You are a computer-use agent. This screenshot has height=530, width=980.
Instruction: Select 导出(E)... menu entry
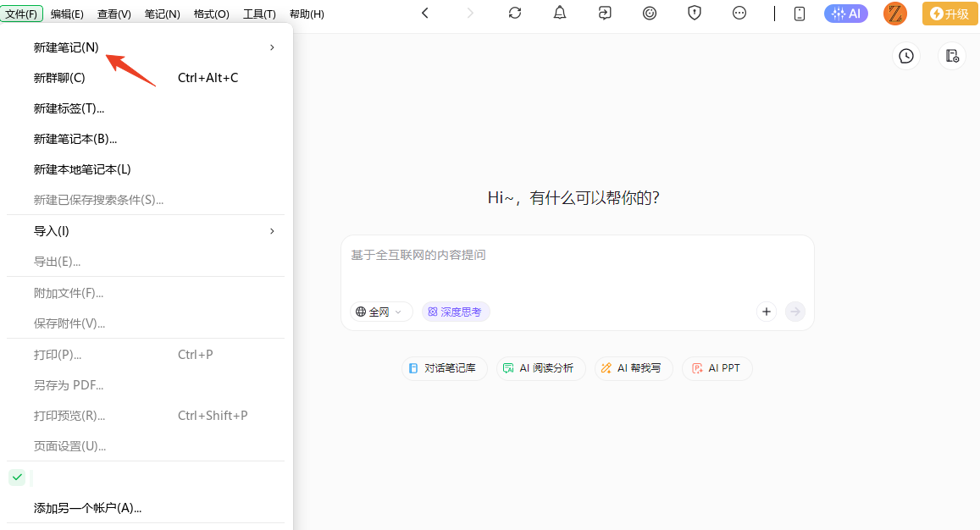pyautogui.click(x=146, y=262)
